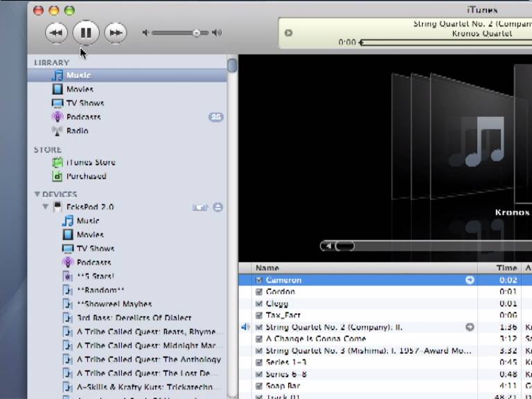
Task: Click the song progress bar in display
Action: pos(445,42)
